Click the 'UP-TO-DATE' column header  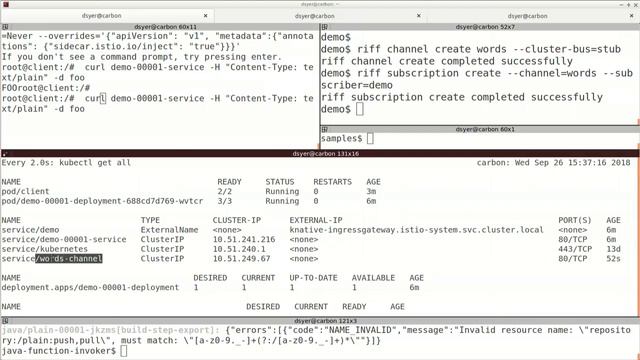[x=313, y=278]
